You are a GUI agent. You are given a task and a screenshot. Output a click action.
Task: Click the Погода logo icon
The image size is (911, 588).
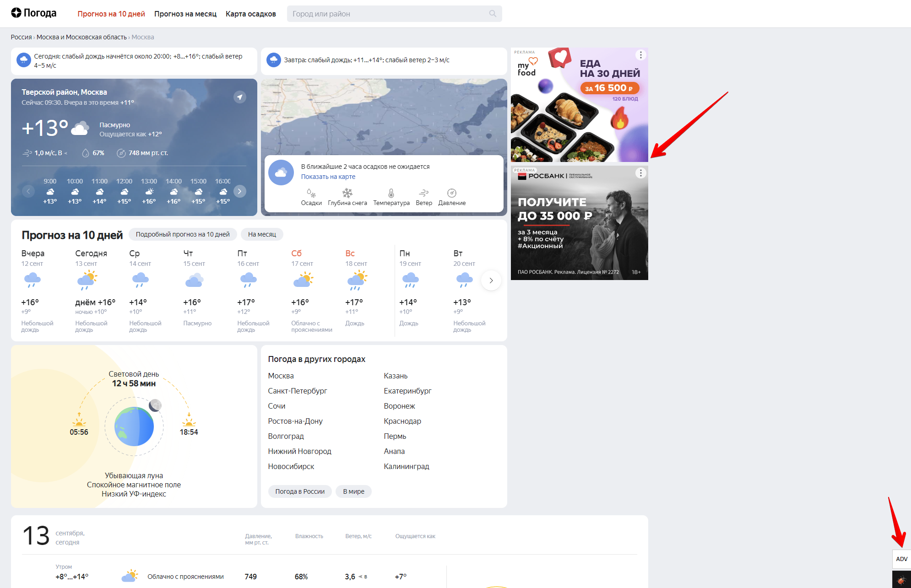[16, 13]
